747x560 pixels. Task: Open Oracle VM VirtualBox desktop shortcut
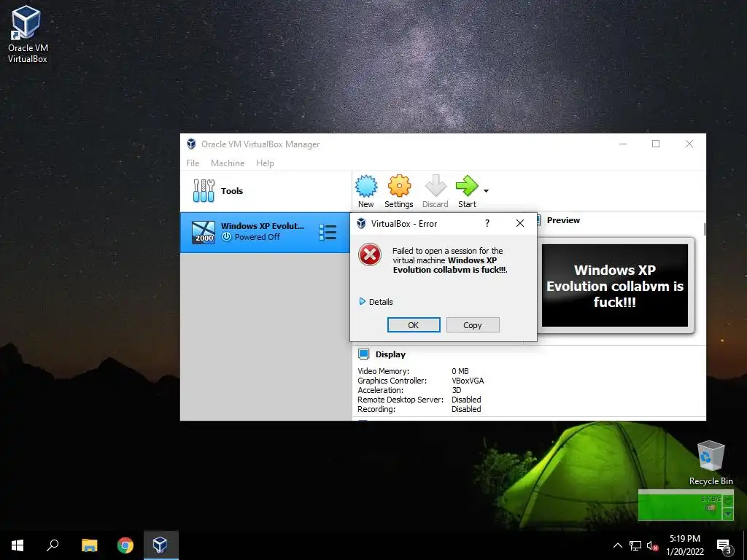pos(27,34)
